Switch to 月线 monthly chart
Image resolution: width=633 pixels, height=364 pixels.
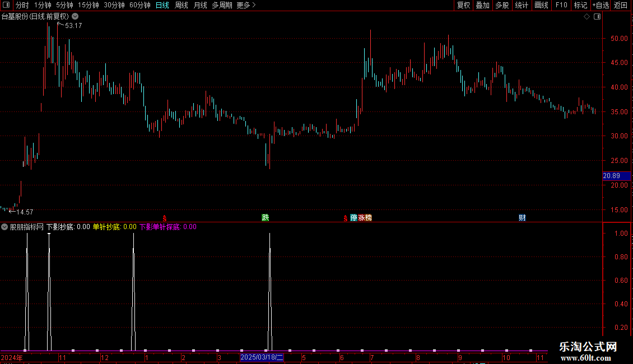pos(200,5)
